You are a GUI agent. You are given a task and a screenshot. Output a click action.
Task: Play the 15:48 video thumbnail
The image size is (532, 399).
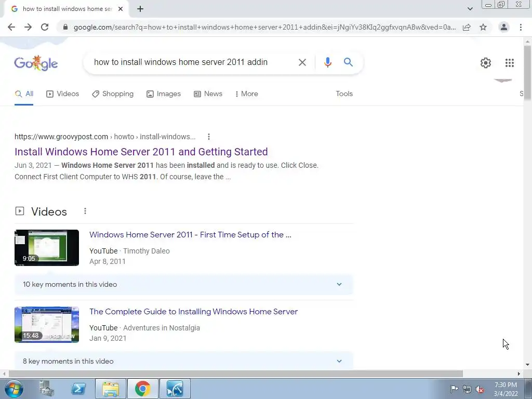tap(47, 325)
